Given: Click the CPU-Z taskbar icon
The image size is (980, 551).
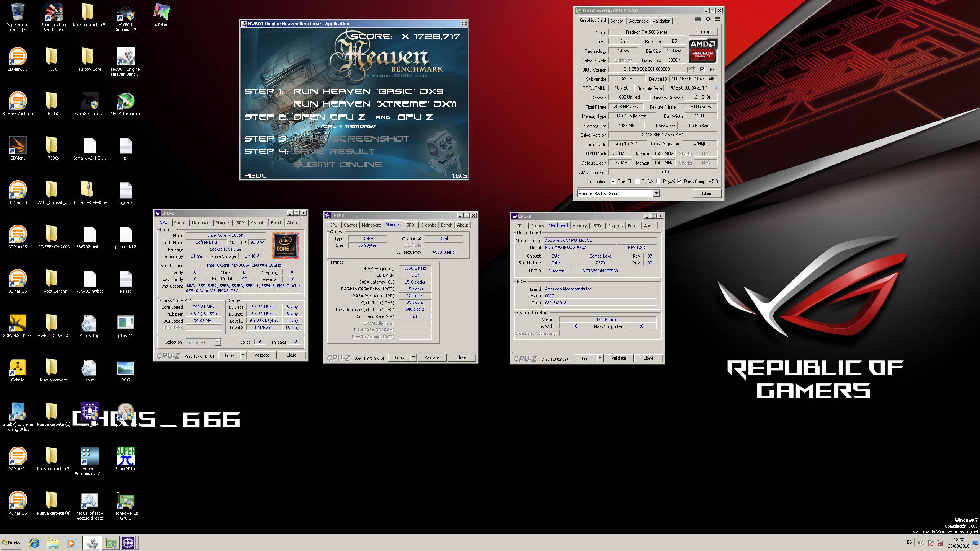Looking at the screenshot, I should click(129, 543).
